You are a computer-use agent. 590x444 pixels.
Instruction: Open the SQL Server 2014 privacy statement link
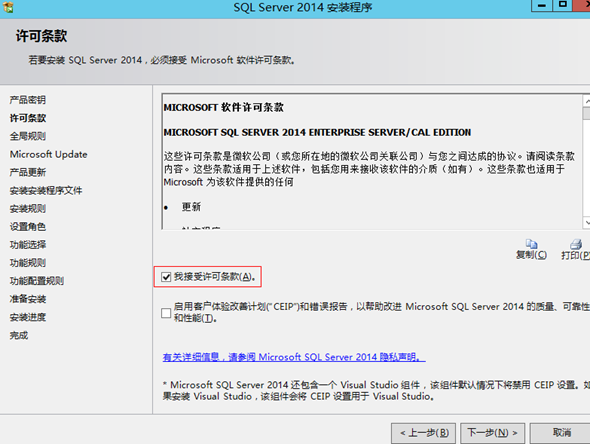pos(294,357)
